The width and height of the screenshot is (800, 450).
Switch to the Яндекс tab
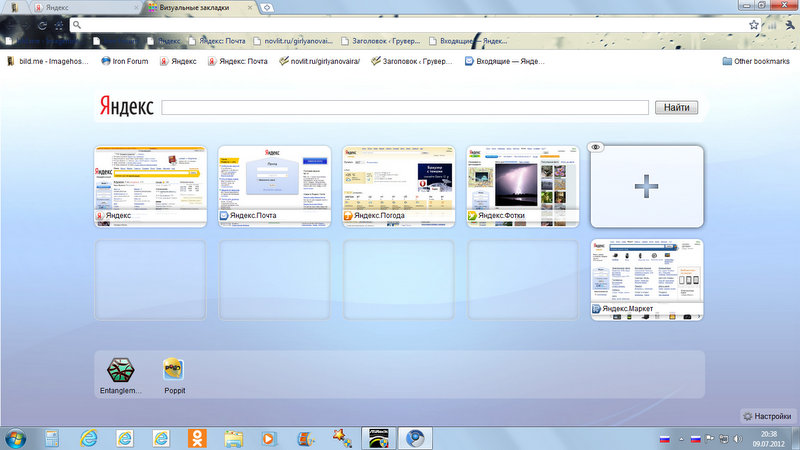coord(86,8)
